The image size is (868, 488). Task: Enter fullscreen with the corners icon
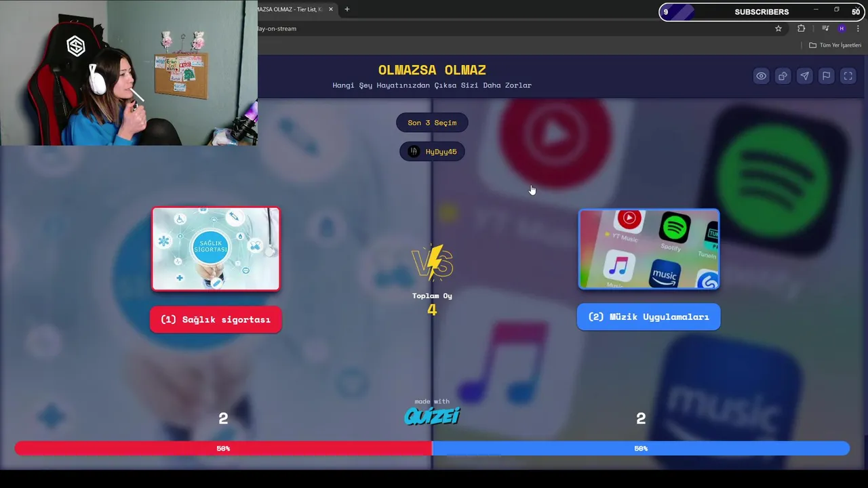click(848, 76)
